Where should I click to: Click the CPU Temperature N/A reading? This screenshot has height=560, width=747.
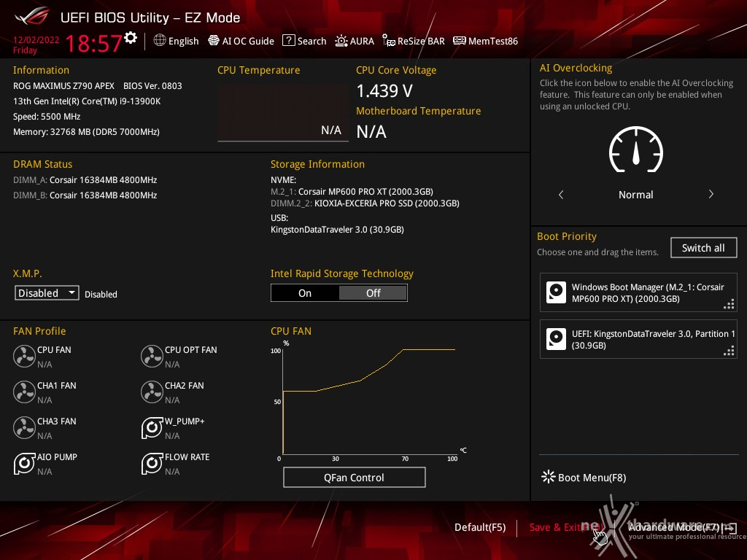click(331, 130)
